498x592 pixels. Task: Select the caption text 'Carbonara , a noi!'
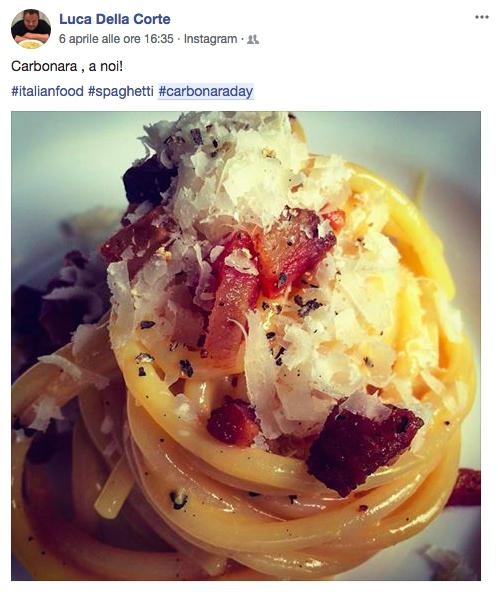point(67,66)
